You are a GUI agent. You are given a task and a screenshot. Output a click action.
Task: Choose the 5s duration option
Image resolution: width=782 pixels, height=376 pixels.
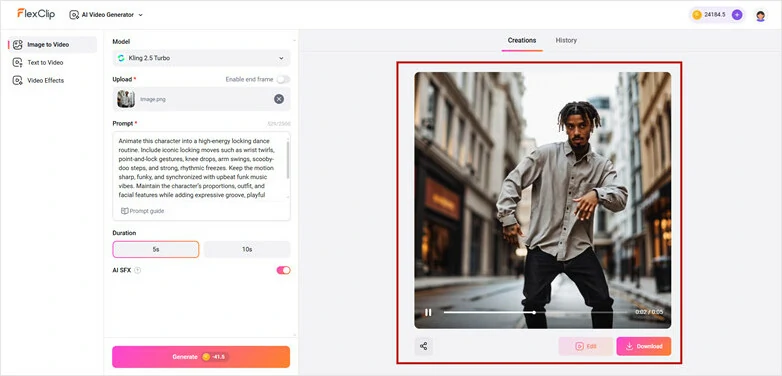coord(156,249)
